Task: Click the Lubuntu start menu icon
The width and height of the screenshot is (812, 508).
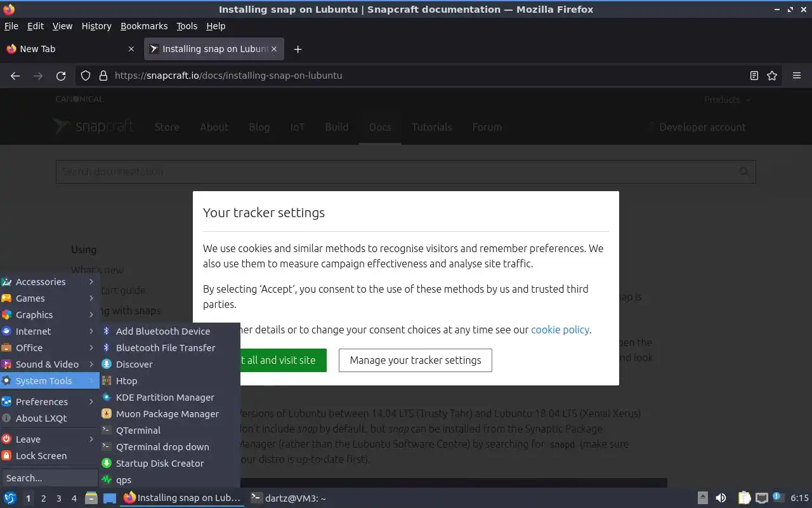Action: 10,498
